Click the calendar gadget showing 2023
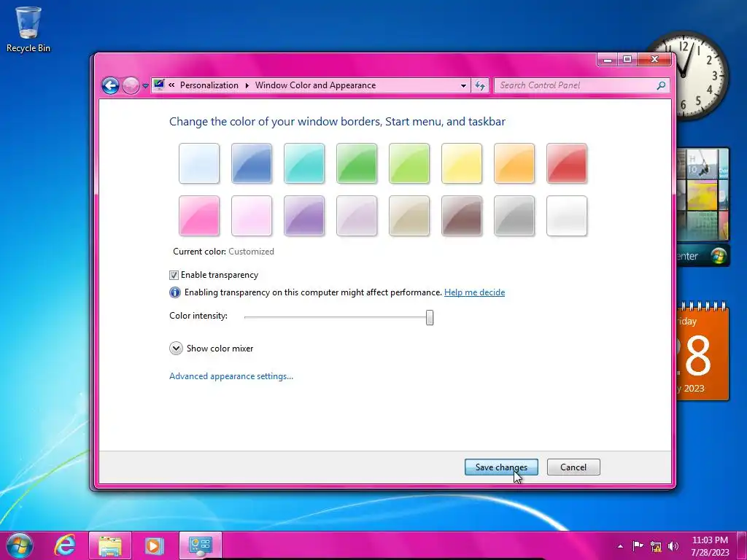Screen dimensions: 747x560 [703, 351]
